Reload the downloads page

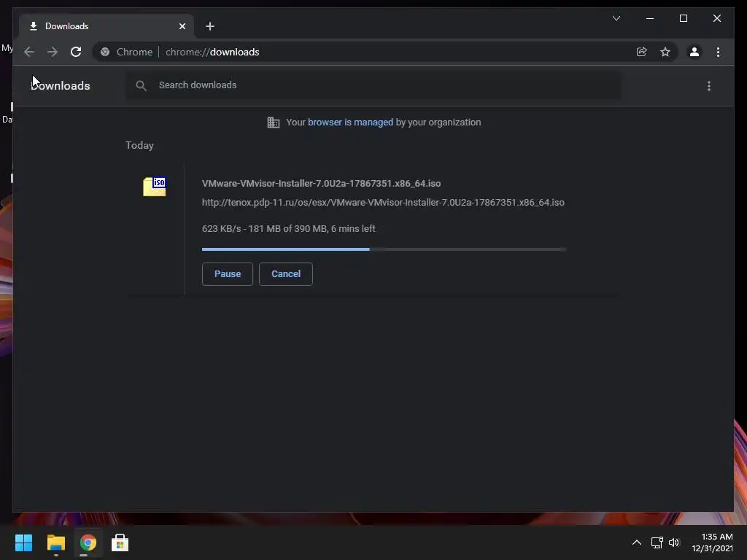point(76,52)
